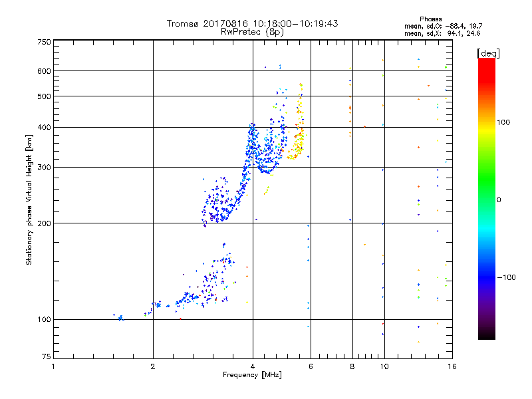532x399 pixels.
Task: Click the x-axis tick label '1'
Action: 53,366
